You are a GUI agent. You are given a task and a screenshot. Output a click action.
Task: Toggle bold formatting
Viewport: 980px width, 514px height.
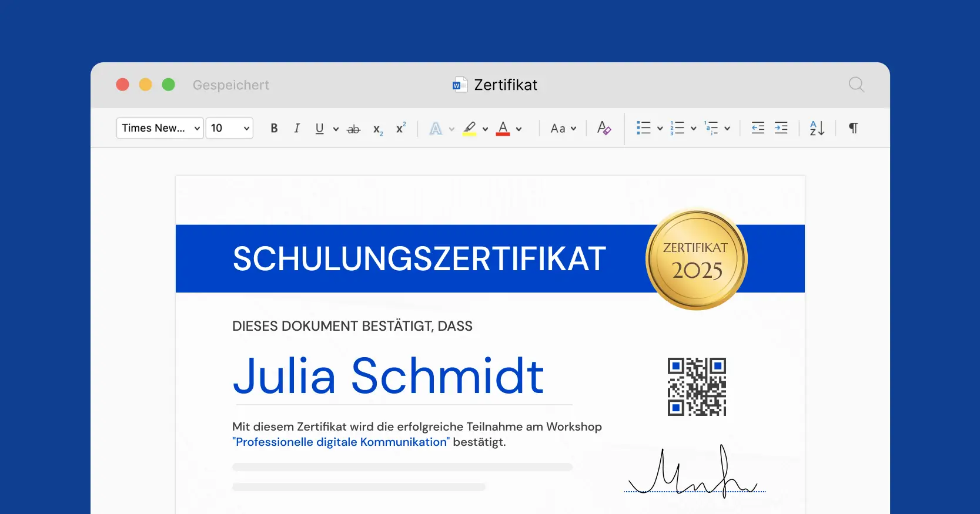click(274, 128)
